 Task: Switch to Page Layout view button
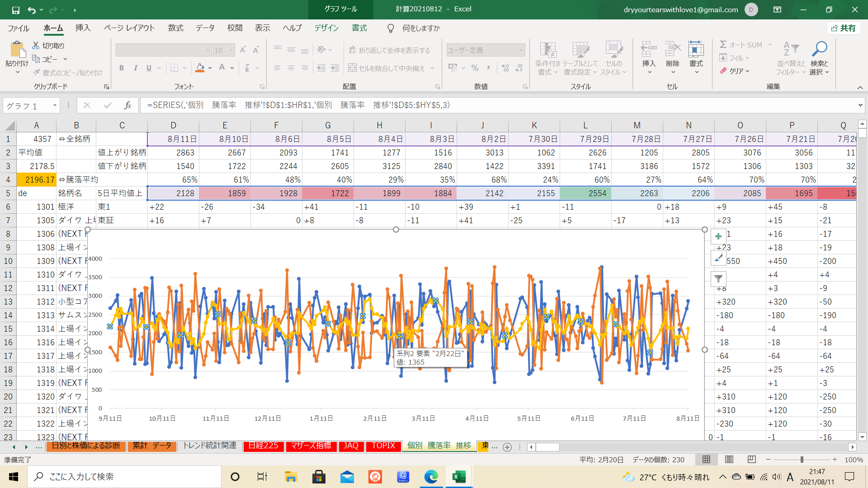[x=729, y=460]
